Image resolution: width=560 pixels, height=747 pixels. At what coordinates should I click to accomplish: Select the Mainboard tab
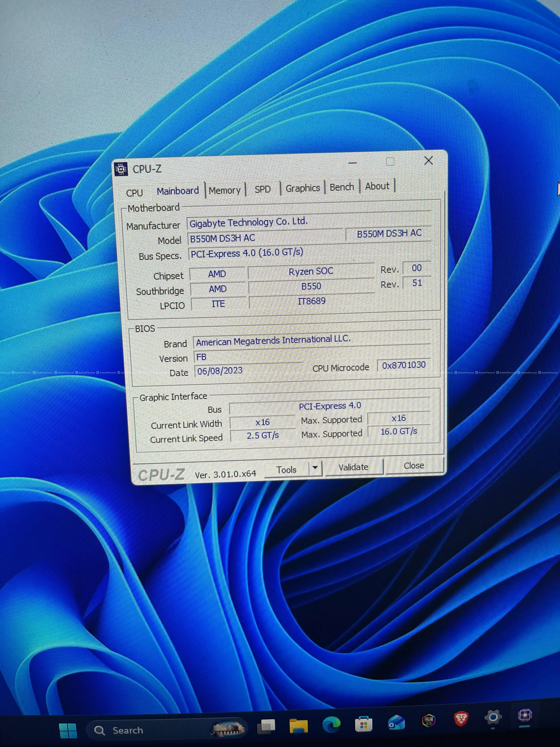(x=178, y=191)
